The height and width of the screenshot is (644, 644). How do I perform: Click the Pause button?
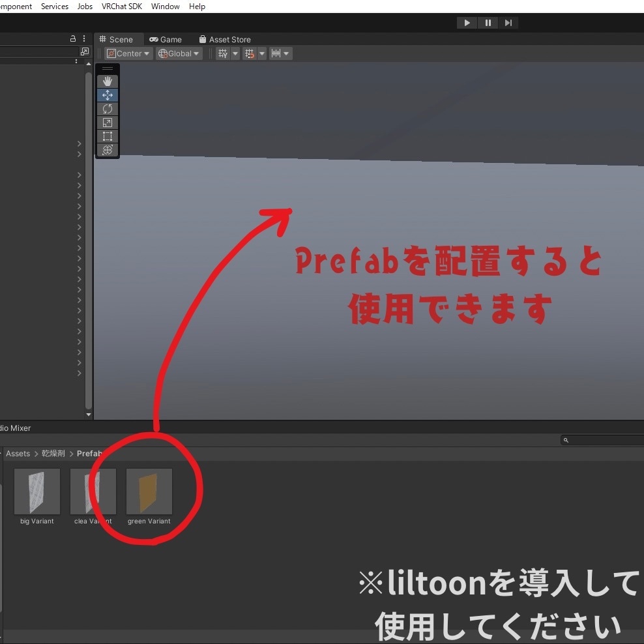click(x=488, y=23)
